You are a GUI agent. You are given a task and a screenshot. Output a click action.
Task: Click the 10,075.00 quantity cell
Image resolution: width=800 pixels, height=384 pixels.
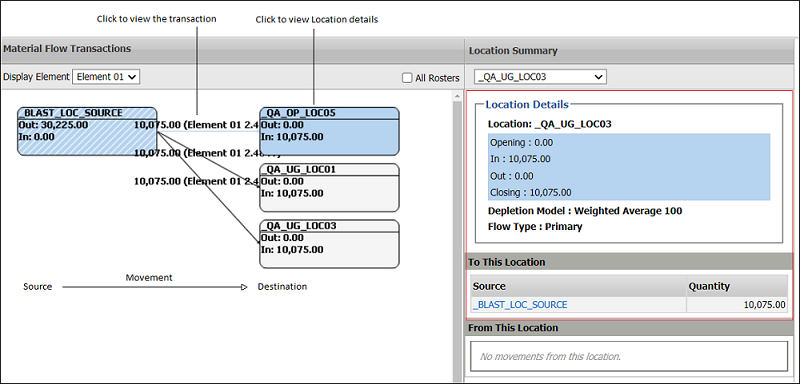(x=737, y=305)
